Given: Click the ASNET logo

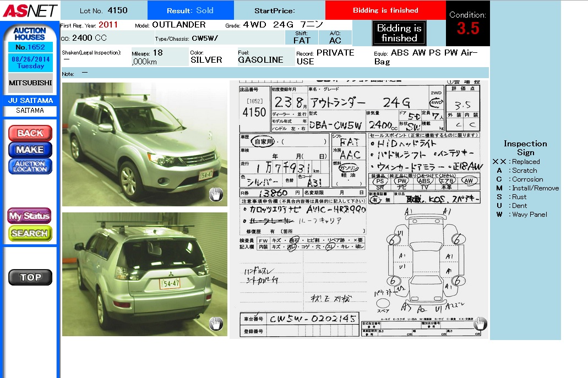Looking at the screenshot, I should [29, 10].
